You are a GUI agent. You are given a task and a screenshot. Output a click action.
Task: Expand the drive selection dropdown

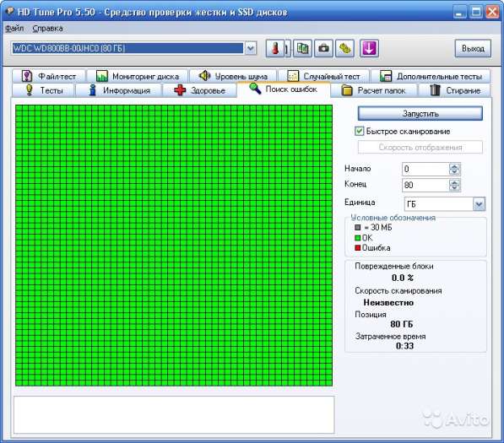(251, 48)
